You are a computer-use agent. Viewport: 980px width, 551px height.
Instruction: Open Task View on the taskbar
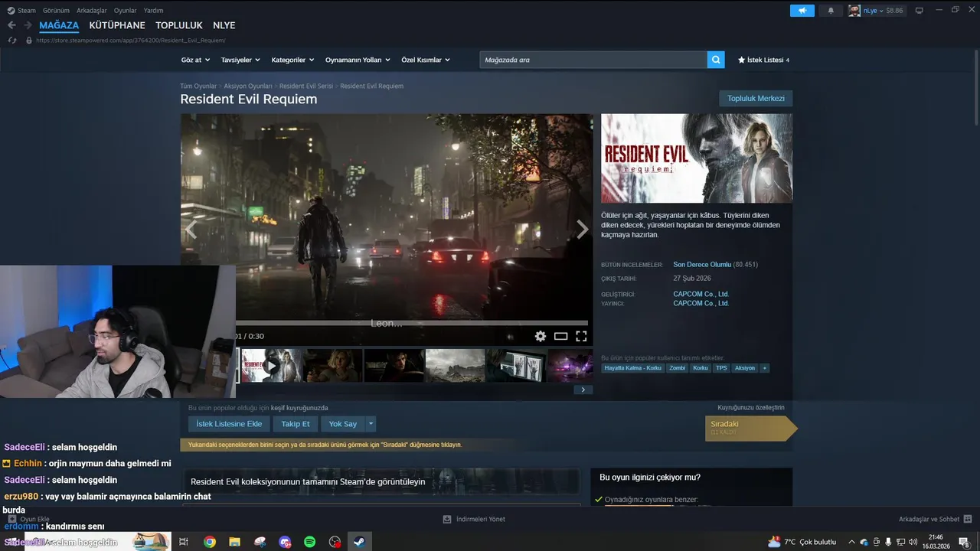(184, 542)
